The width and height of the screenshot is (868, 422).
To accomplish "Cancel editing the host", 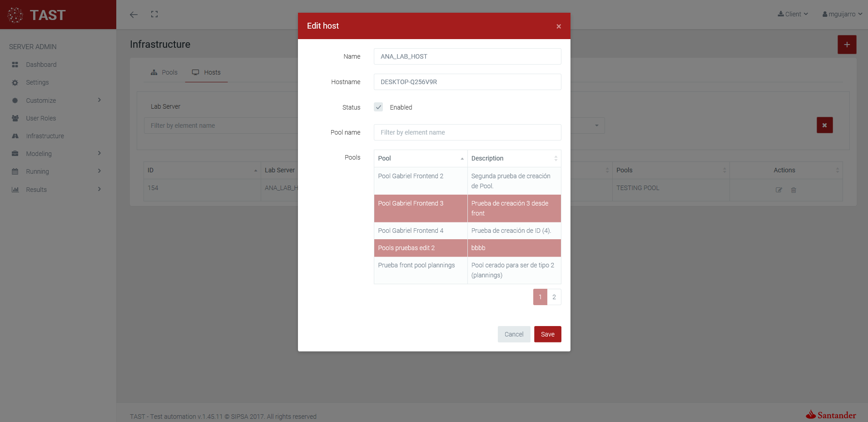I will click(514, 334).
